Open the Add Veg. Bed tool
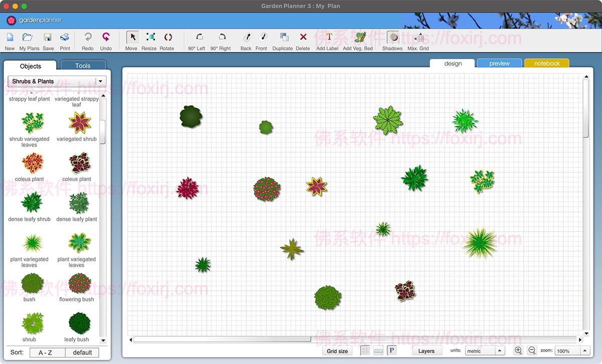Viewport: 602px width, 364px height. click(358, 38)
